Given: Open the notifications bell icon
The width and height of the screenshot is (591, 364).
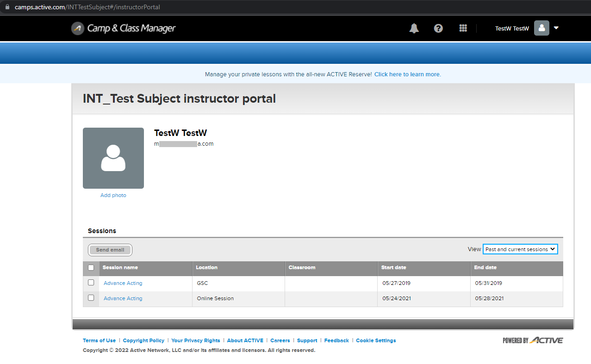Looking at the screenshot, I should [x=414, y=28].
